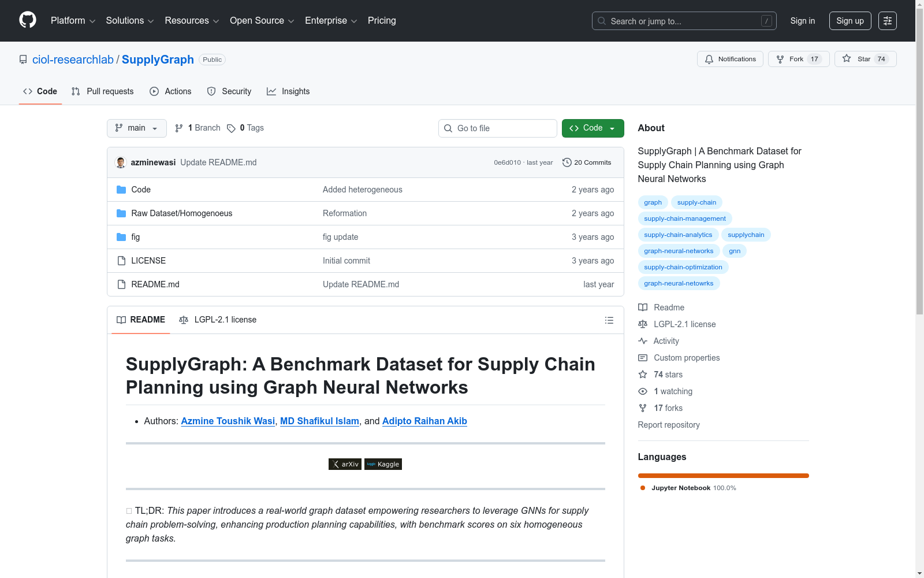Click the Raw Dataset/Homogenoeus folder icon
This screenshot has height=578, width=924.
pyautogui.click(x=121, y=213)
